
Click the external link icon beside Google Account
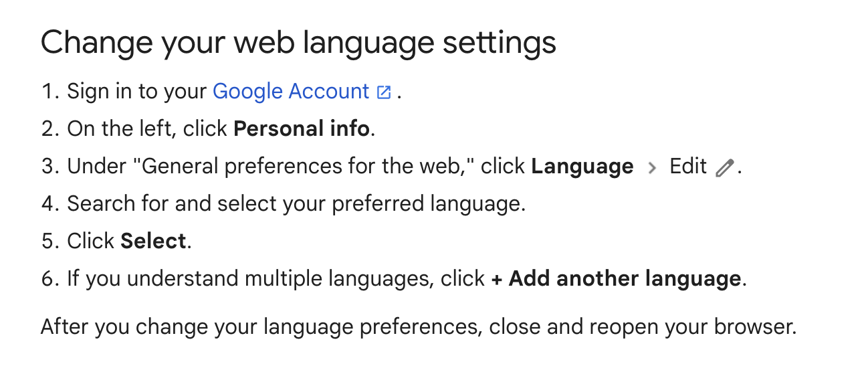(x=384, y=92)
